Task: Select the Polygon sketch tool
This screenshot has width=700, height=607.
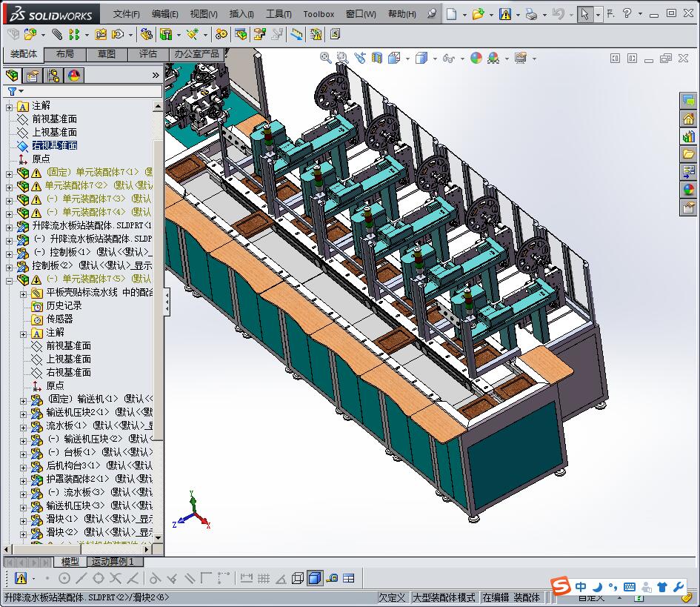Action: click(x=99, y=577)
